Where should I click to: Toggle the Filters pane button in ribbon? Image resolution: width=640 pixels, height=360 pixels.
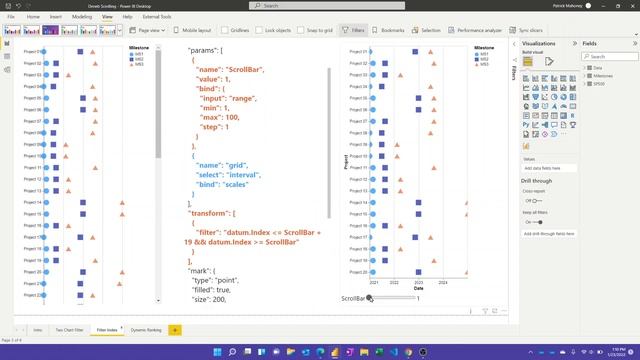(x=353, y=30)
